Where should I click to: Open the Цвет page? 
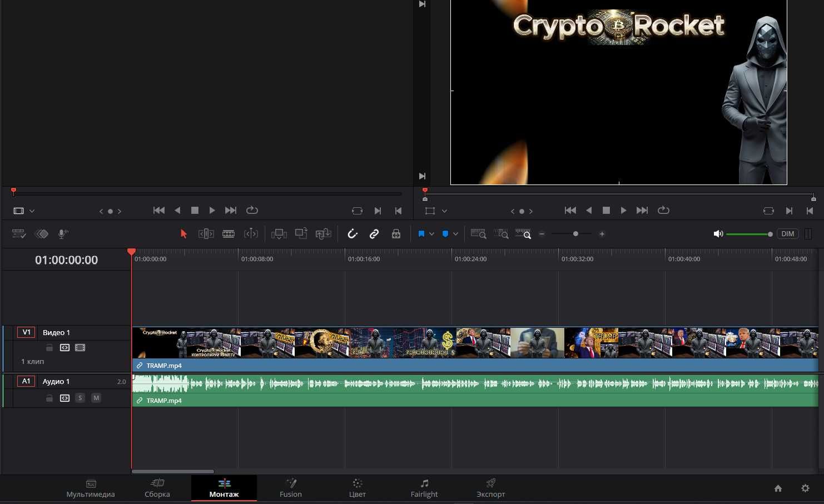pyautogui.click(x=358, y=488)
